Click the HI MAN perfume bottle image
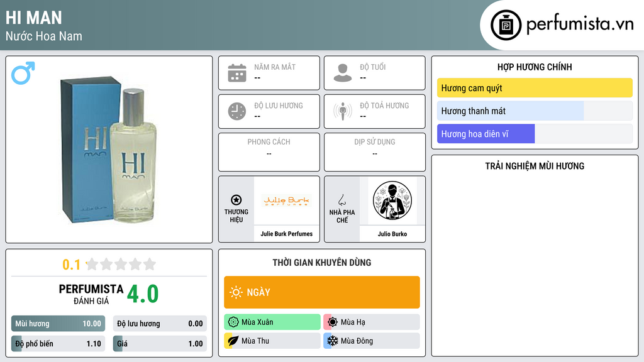The height and width of the screenshot is (362, 644). (x=108, y=150)
